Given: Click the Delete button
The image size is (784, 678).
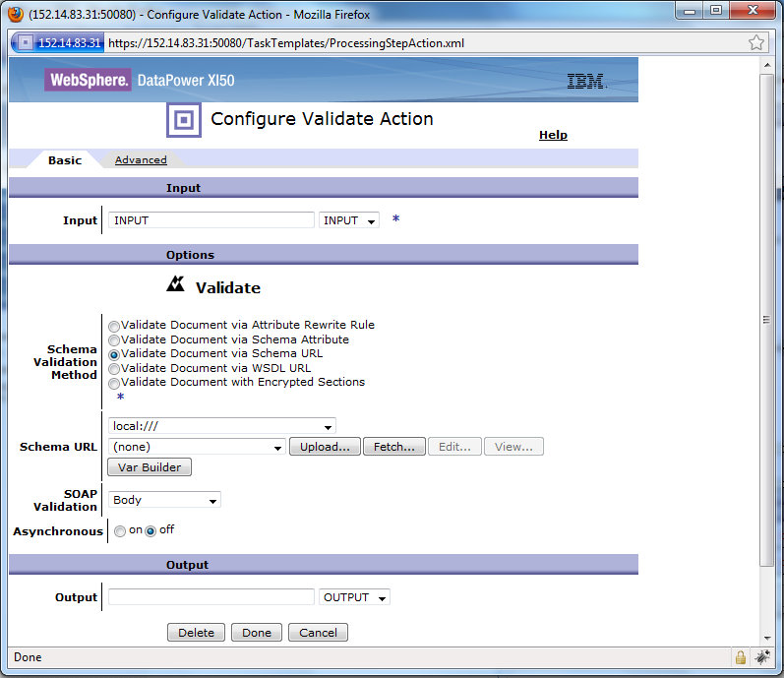Looking at the screenshot, I should tap(196, 633).
